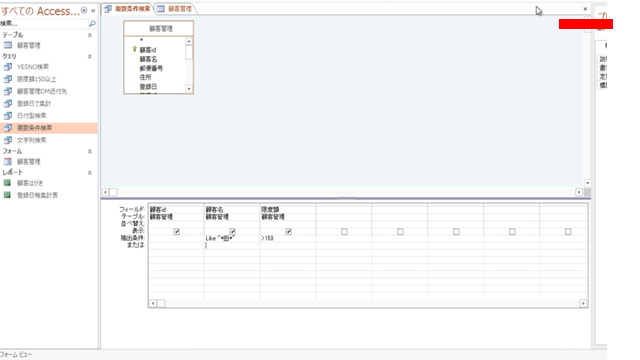Select the 文字列検索 query
The height and width of the screenshot is (360, 640).
click(31, 140)
